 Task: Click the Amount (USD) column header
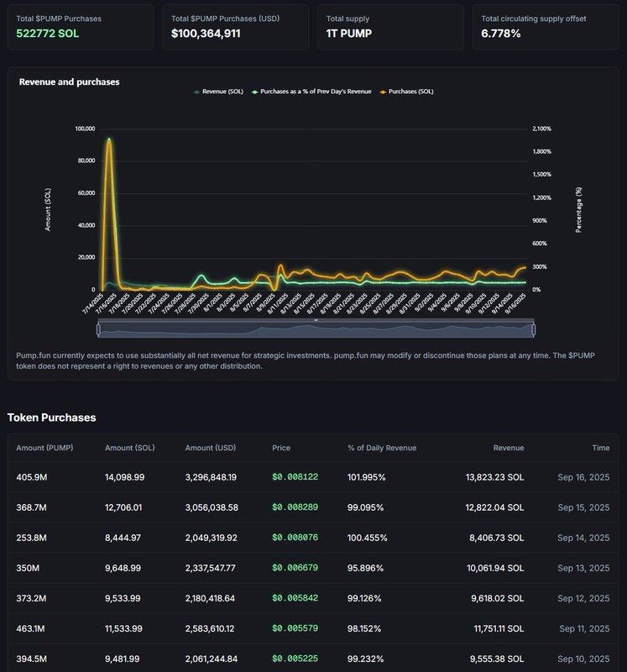point(211,448)
